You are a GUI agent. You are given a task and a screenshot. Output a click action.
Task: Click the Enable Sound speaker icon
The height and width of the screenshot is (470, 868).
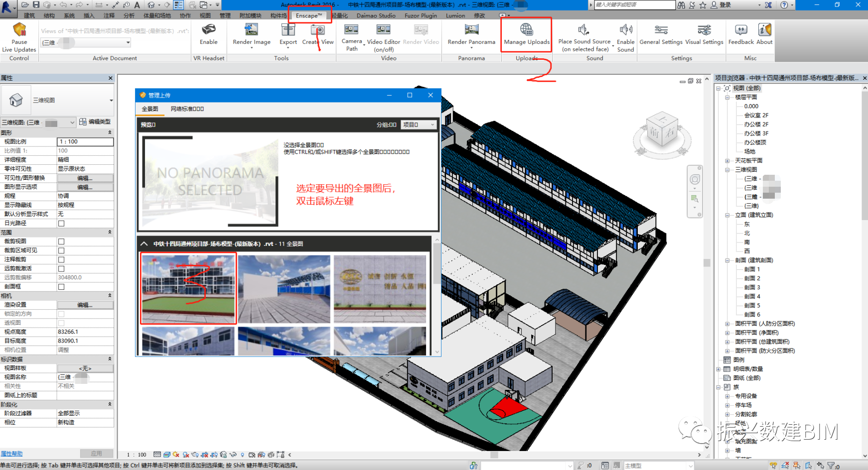[x=626, y=29]
